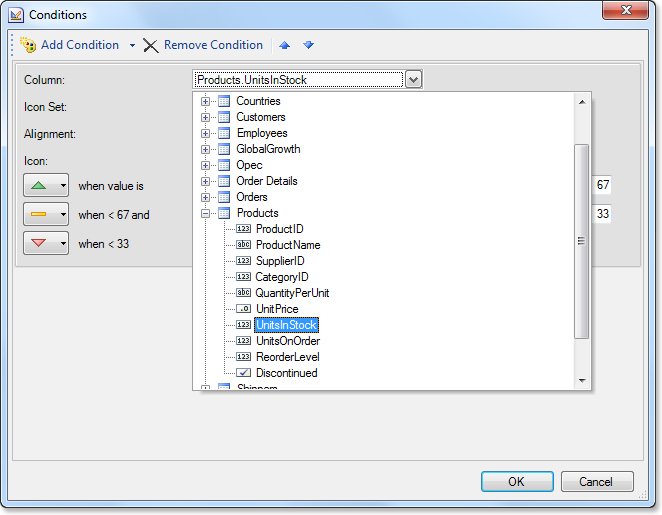Choose the ReorderLevel column
The height and width of the screenshot is (515, 662).
click(x=288, y=357)
